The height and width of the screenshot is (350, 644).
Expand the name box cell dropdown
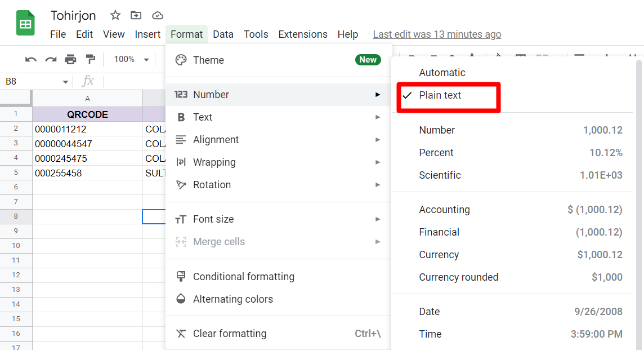coord(65,82)
